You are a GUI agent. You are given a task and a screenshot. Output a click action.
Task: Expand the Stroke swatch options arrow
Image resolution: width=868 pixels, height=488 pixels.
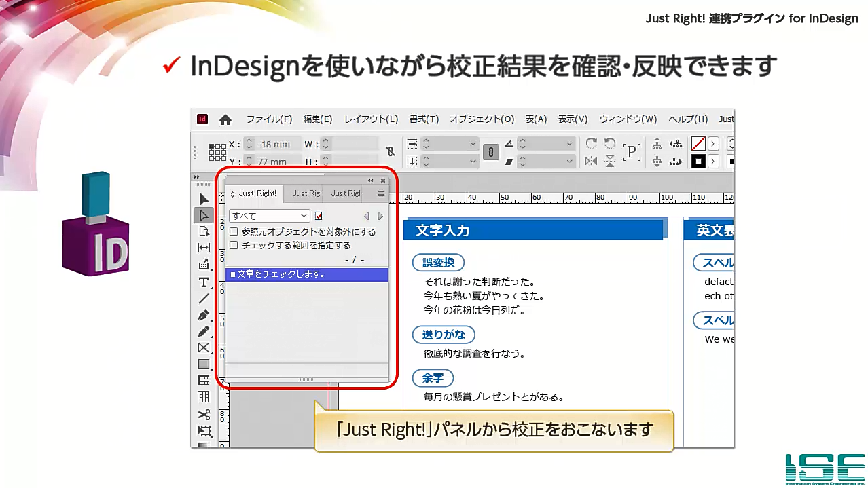pos(713,162)
